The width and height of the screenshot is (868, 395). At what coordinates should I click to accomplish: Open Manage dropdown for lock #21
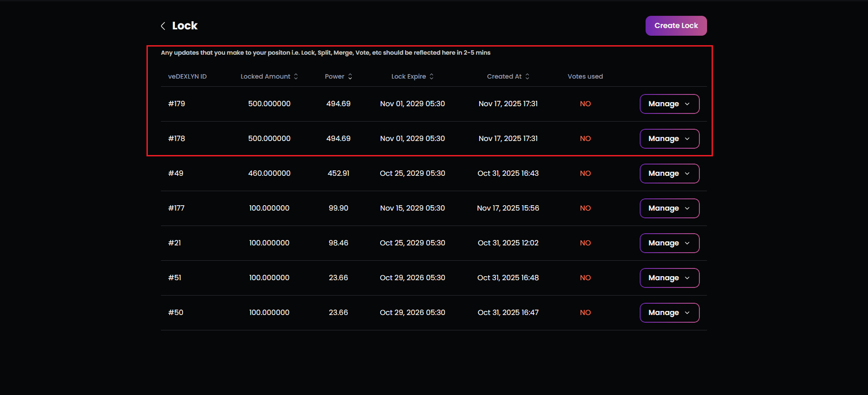(669, 243)
